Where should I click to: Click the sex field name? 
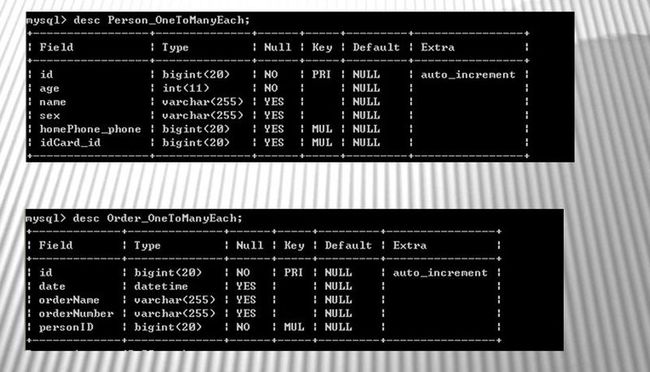pyautogui.click(x=50, y=116)
